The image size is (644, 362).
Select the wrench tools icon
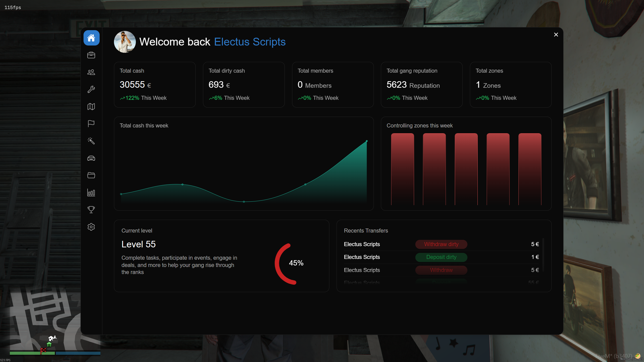(91, 89)
